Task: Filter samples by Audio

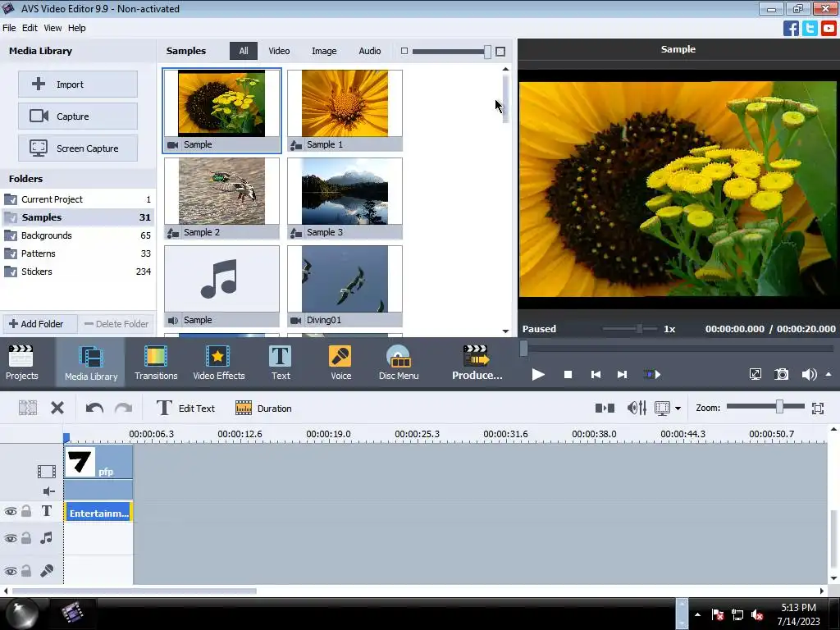Action: pyautogui.click(x=370, y=51)
